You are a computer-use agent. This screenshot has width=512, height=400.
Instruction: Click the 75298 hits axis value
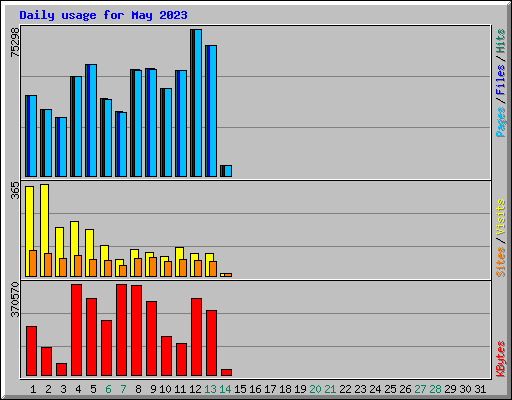pyautogui.click(x=15, y=42)
